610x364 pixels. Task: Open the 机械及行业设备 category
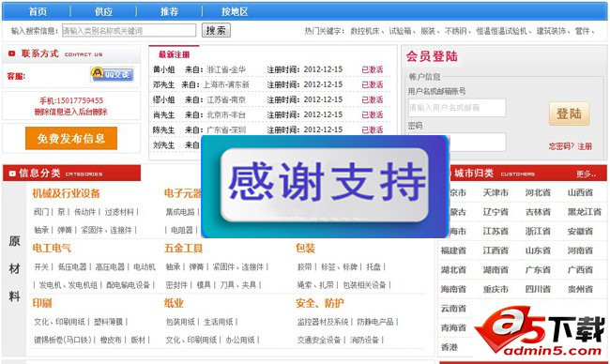66,193
